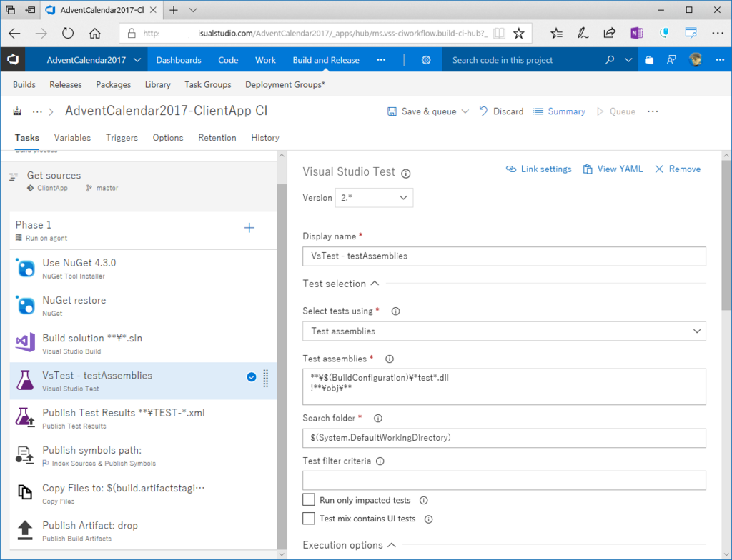Open the more actions ellipsis beside Queue
The height and width of the screenshot is (560, 732).
click(x=653, y=111)
